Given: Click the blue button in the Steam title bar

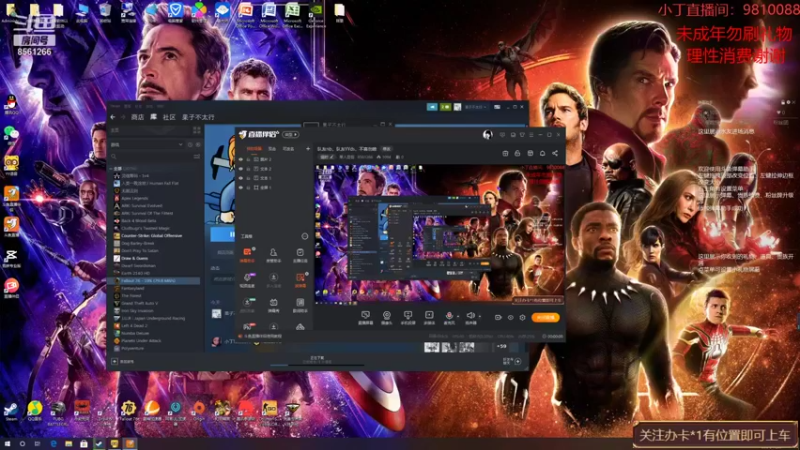Looking at the screenshot, I should coord(432,107).
